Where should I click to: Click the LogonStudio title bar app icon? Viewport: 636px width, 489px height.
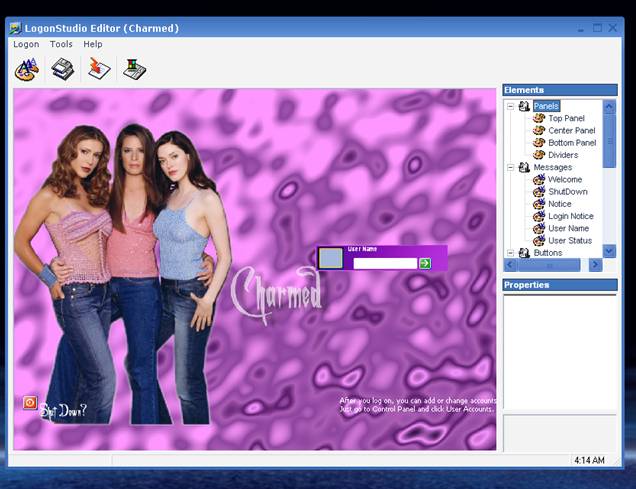15,28
